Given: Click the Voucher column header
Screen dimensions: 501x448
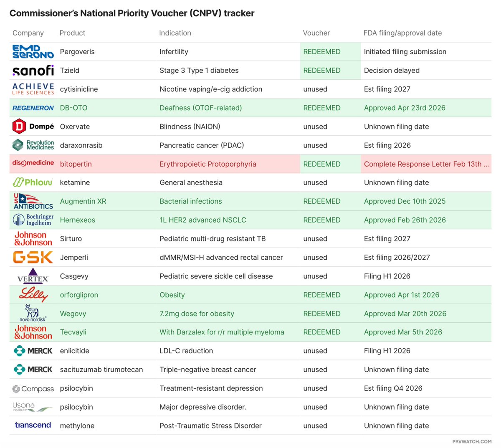Looking at the screenshot, I should coord(316,33).
